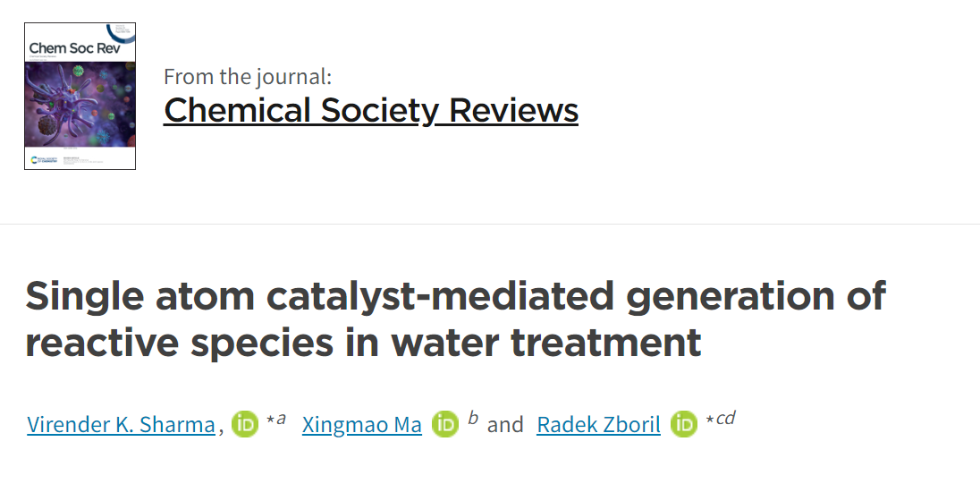Screen dimensions: 980x484
Task: Open Virender K. Sharma author link
Action: (x=122, y=425)
